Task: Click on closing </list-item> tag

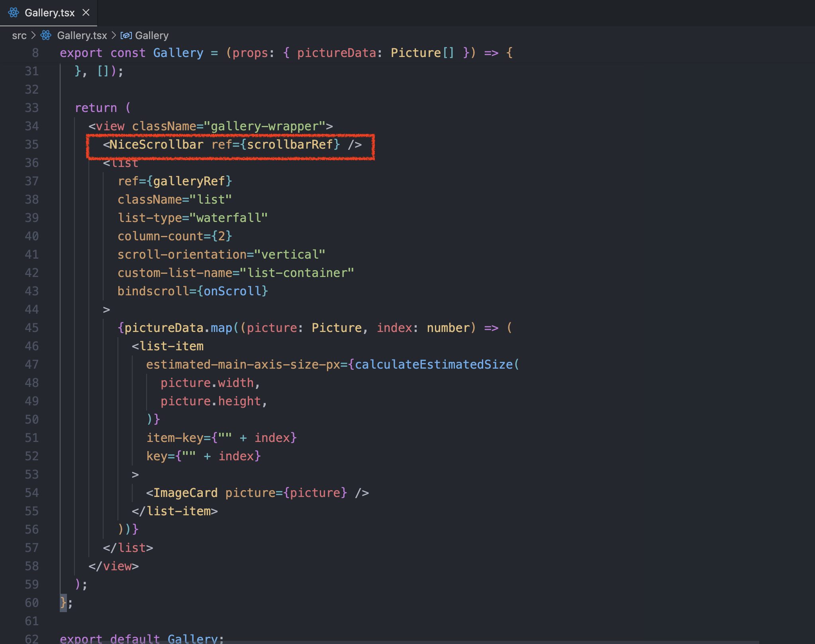Action: point(175,511)
